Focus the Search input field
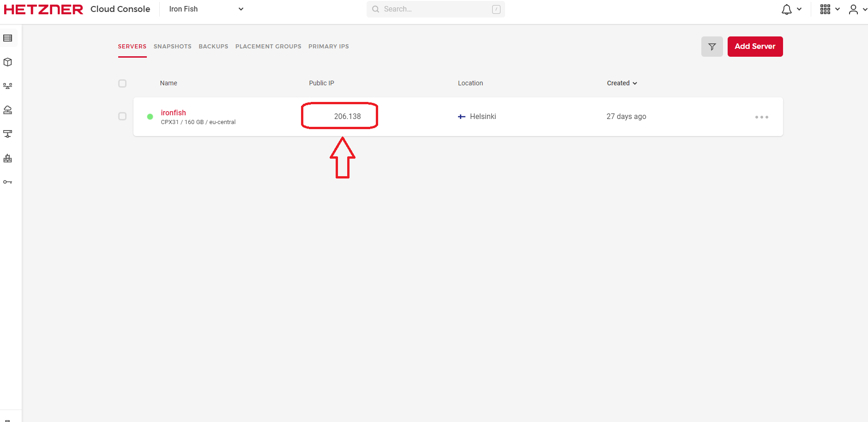This screenshot has height=422, width=868. [x=435, y=9]
